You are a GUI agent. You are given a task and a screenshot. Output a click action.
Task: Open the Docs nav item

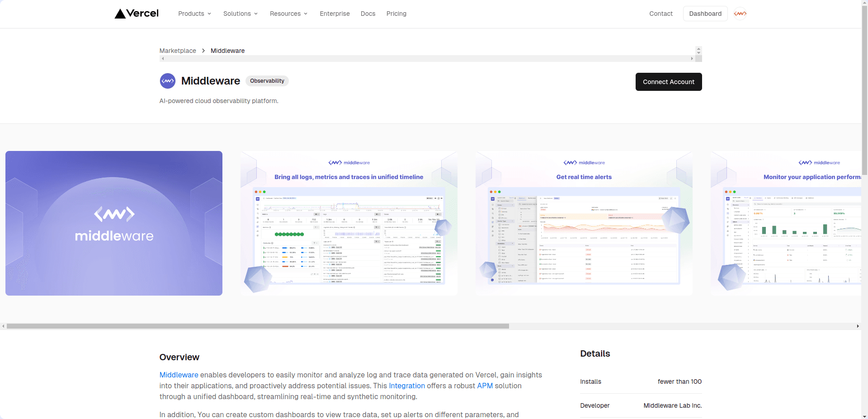click(x=368, y=14)
